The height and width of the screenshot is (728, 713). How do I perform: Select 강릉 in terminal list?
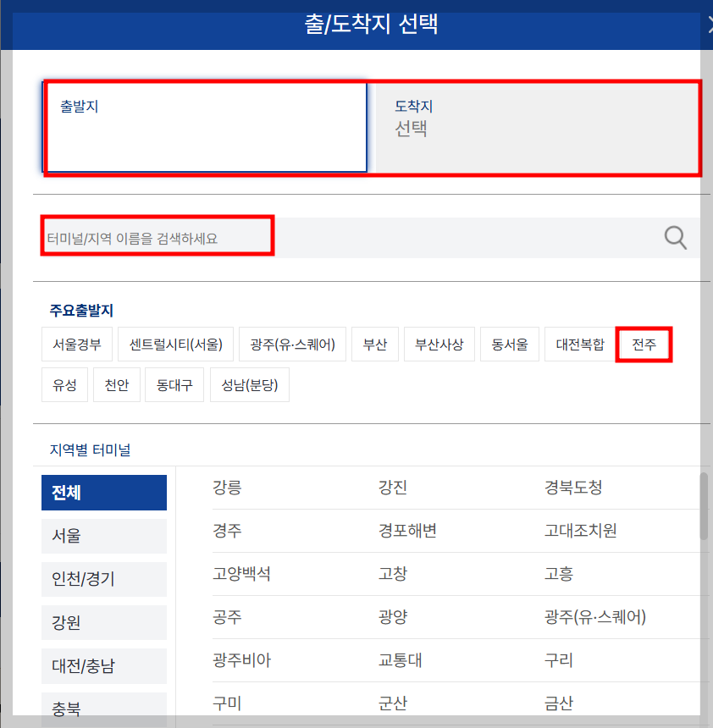click(227, 488)
